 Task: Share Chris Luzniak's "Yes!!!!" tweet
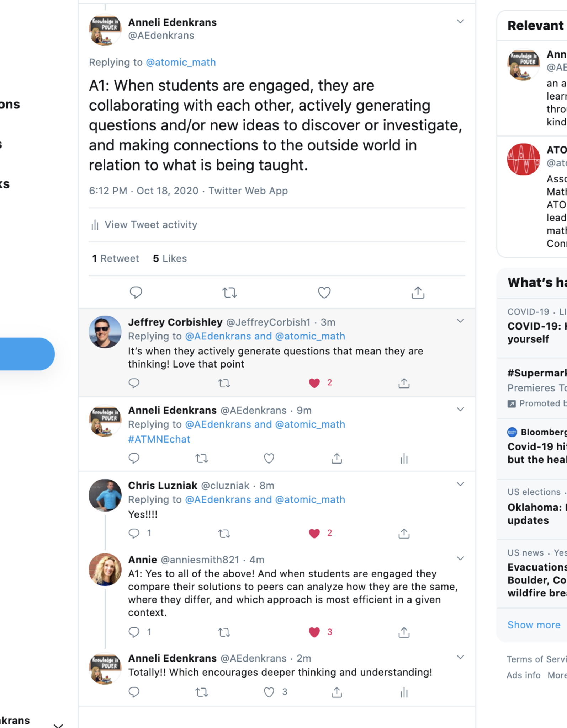click(x=404, y=533)
